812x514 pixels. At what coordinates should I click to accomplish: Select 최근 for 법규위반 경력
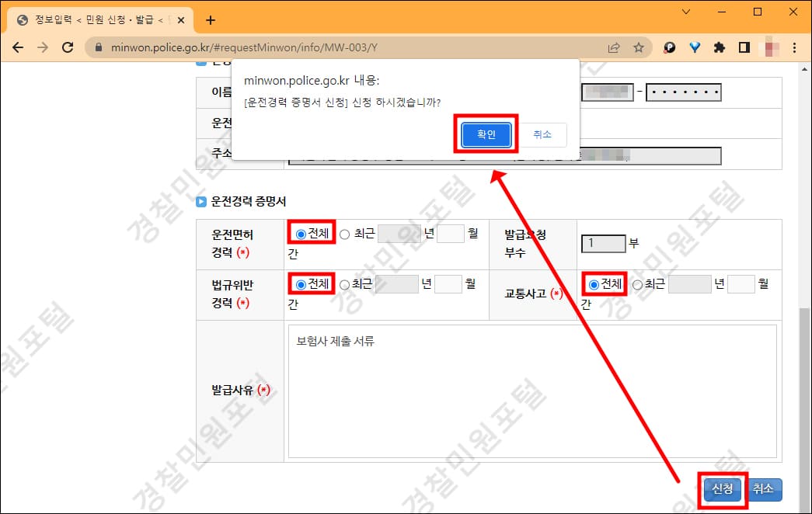(344, 285)
